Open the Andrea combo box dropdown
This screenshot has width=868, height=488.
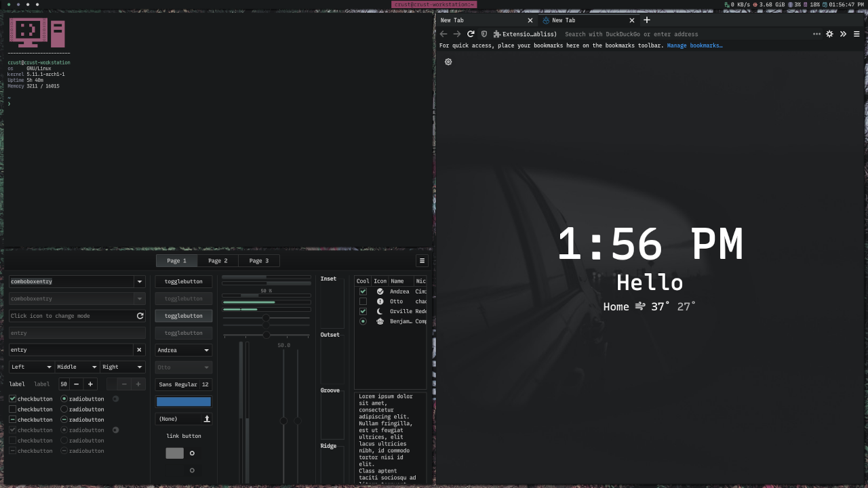[x=184, y=350]
